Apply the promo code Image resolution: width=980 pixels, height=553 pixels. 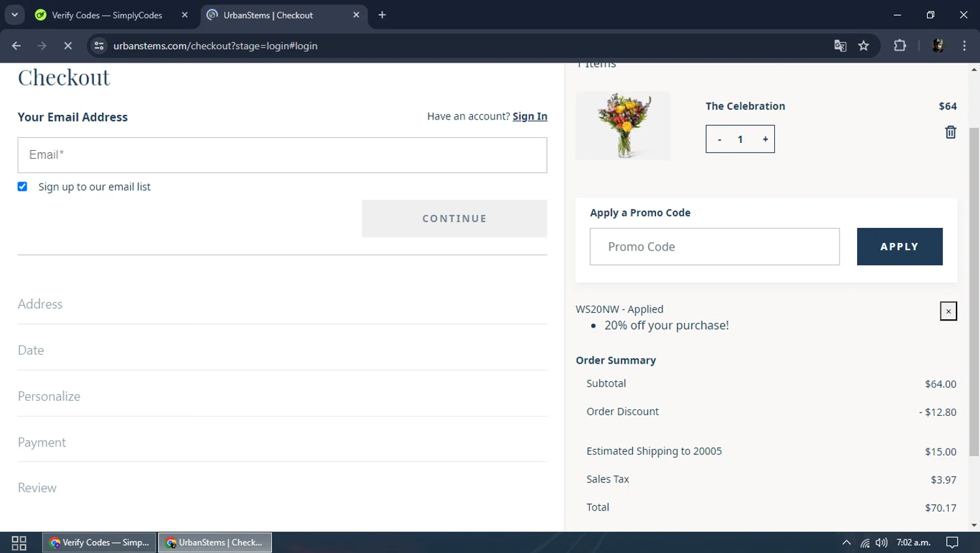click(x=900, y=247)
